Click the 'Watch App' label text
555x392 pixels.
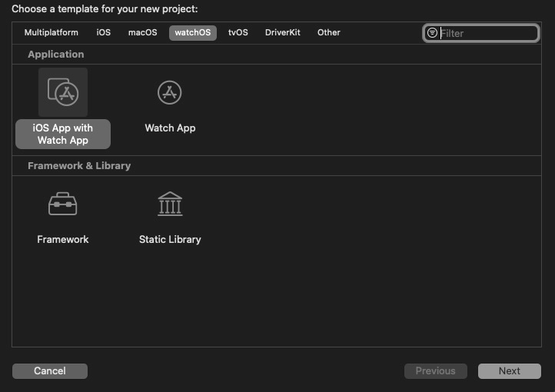170,128
